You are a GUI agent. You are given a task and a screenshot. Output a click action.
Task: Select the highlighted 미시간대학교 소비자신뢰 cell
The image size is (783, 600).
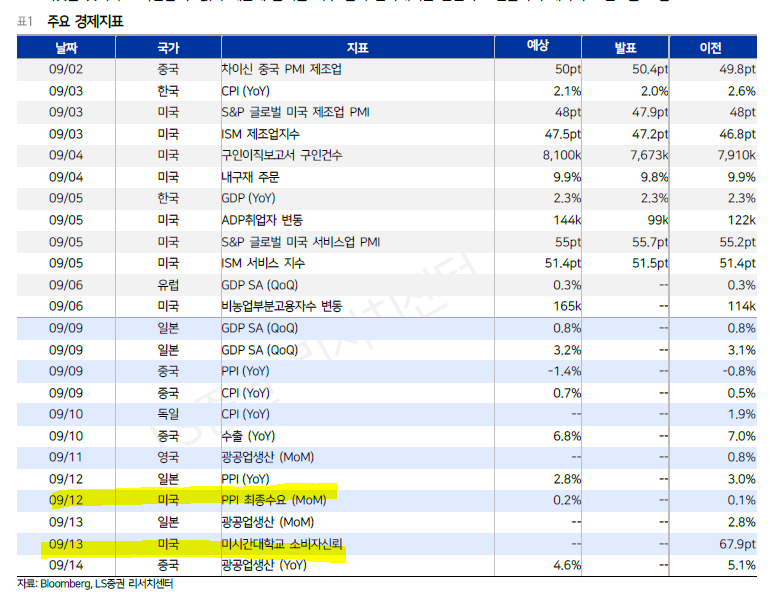click(x=284, y=544)
